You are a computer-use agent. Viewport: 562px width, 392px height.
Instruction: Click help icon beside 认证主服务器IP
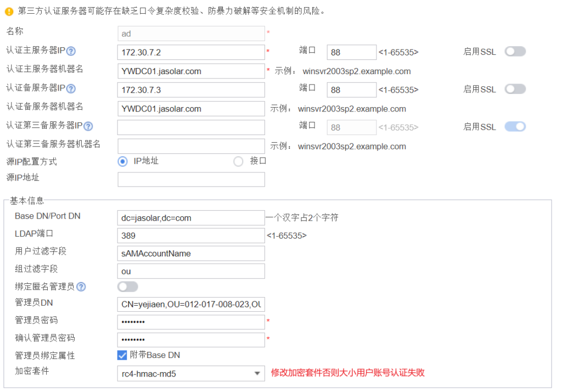click(x=71, y=52)
